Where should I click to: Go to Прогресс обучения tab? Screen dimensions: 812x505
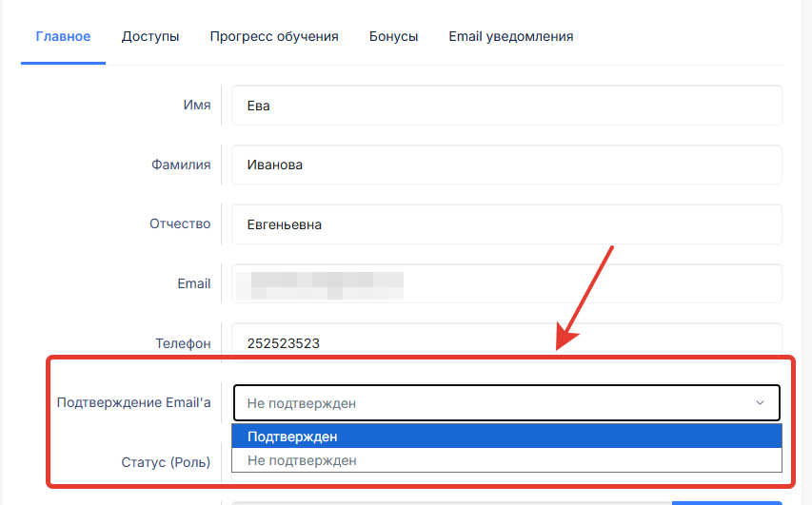point(274,37)
